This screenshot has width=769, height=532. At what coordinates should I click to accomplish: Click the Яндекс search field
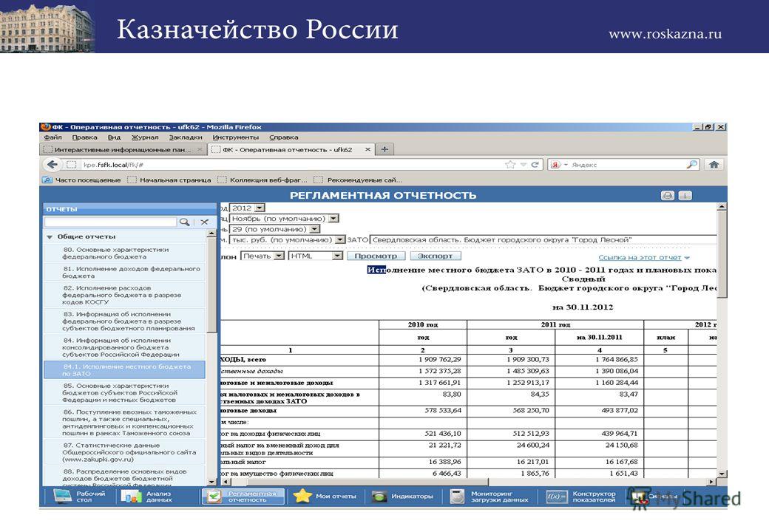628,165
